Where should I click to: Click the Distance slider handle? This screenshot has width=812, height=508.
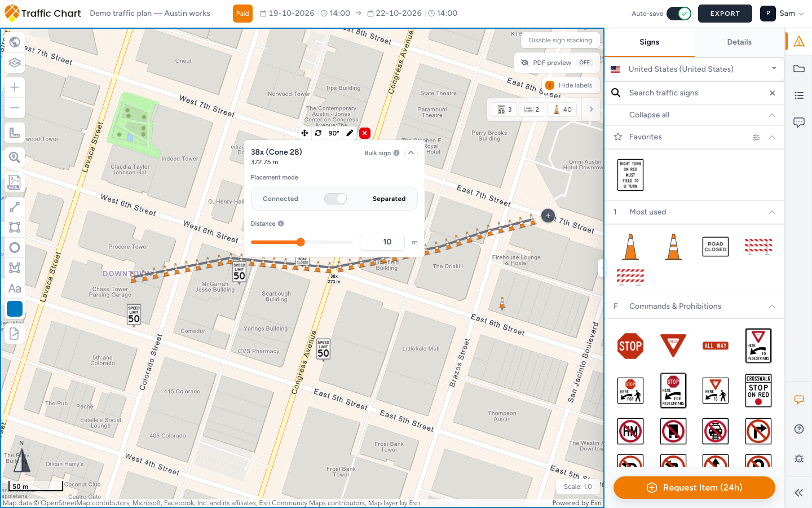(x=301, y=242)
